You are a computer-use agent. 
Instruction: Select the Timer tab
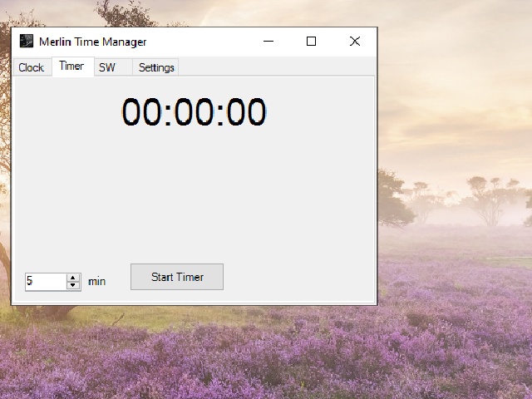72,66
